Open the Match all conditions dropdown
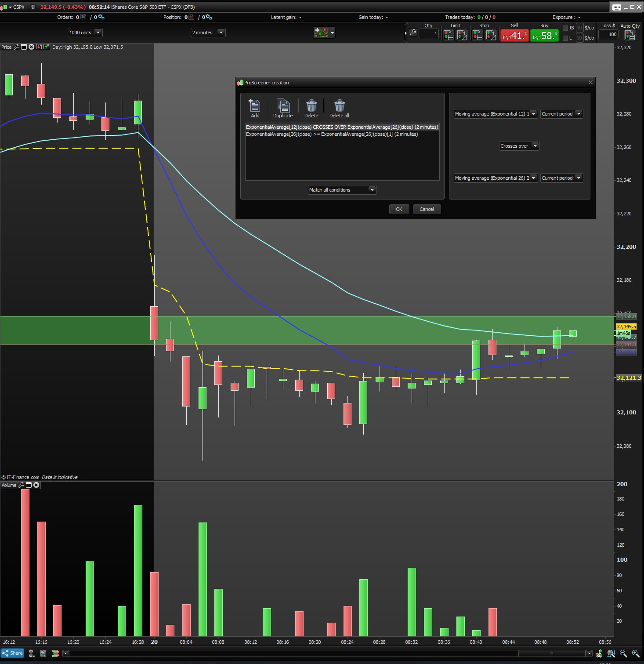 click(342, 190)
